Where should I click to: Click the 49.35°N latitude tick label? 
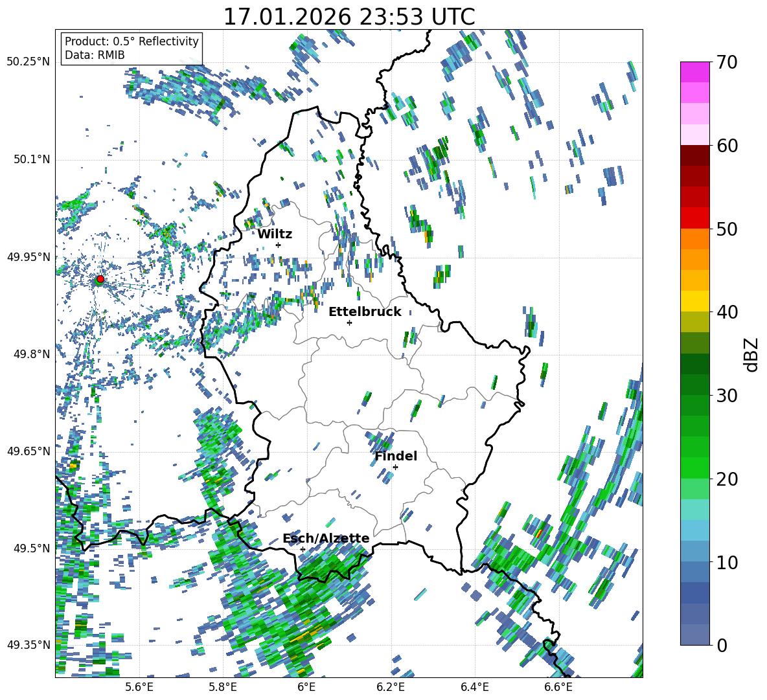click(29, 645)
